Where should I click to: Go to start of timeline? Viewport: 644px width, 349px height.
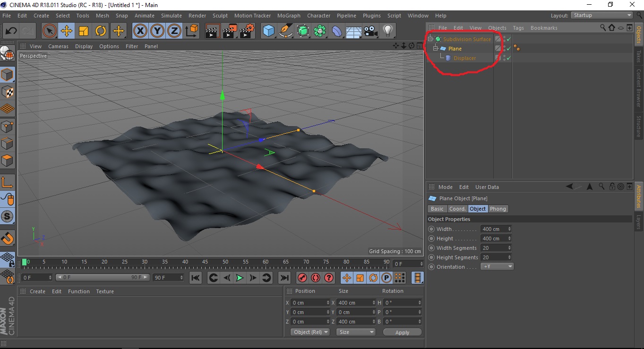point(196,278)
